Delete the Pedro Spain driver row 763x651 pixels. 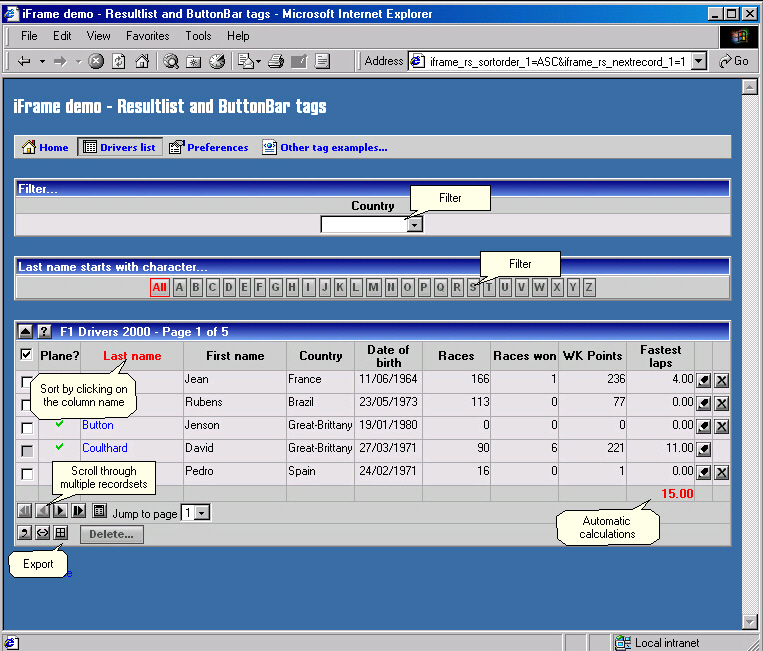point(722,472)
